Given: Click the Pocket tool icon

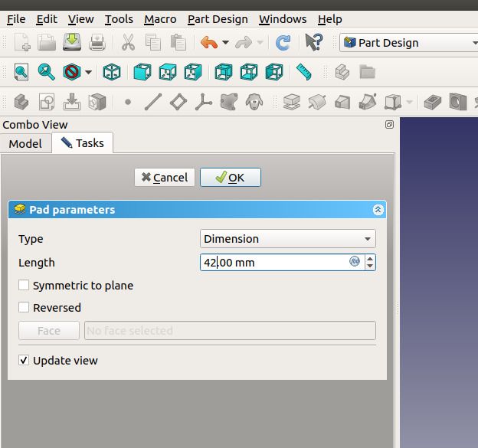Looking at the screenshot, I should (433, 102).
